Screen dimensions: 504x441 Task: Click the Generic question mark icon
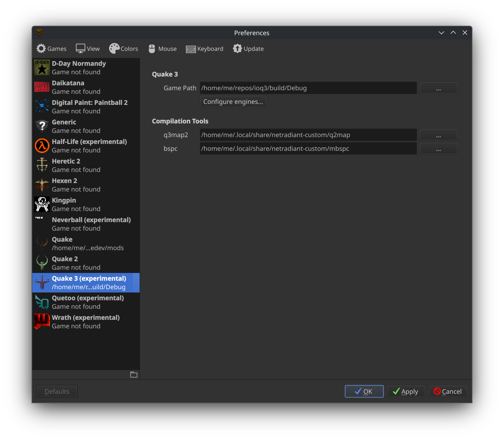click(42, 126)
